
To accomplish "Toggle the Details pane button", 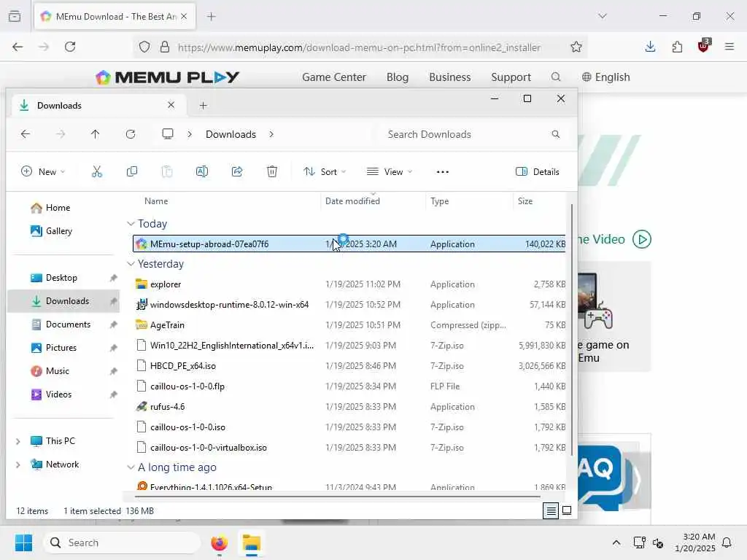I will click(x=538, y=172).
